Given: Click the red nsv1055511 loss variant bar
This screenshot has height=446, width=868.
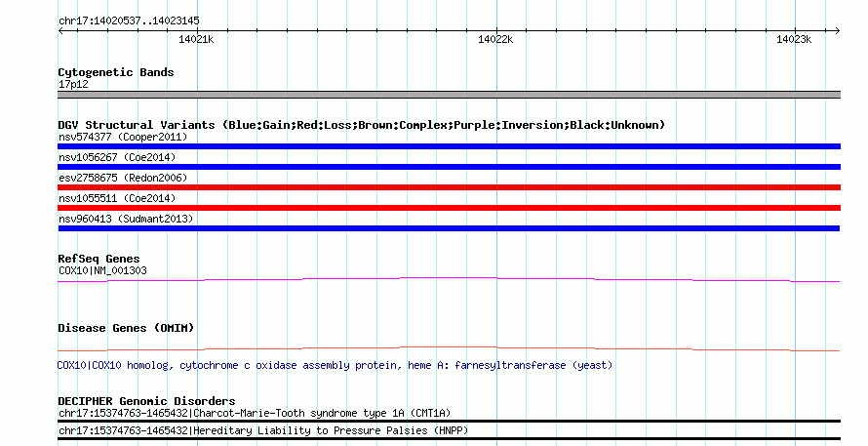Looking at the screenshot, I should [x=449, y=208].
